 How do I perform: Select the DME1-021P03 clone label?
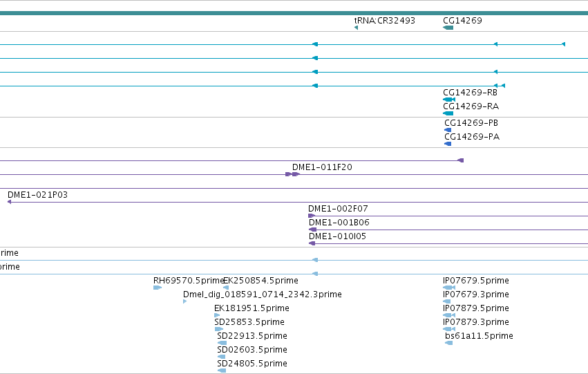37,195
